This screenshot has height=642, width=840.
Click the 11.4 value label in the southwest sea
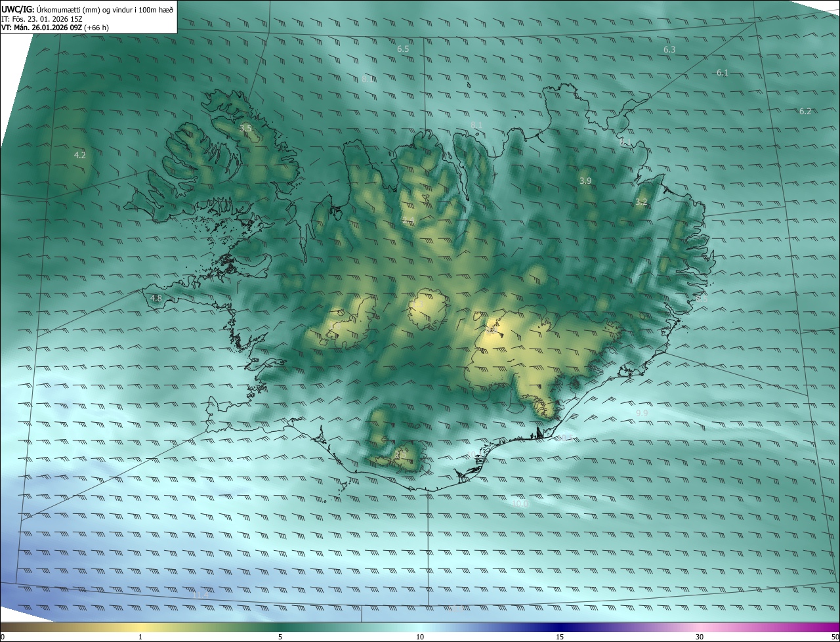pos(201,595)
